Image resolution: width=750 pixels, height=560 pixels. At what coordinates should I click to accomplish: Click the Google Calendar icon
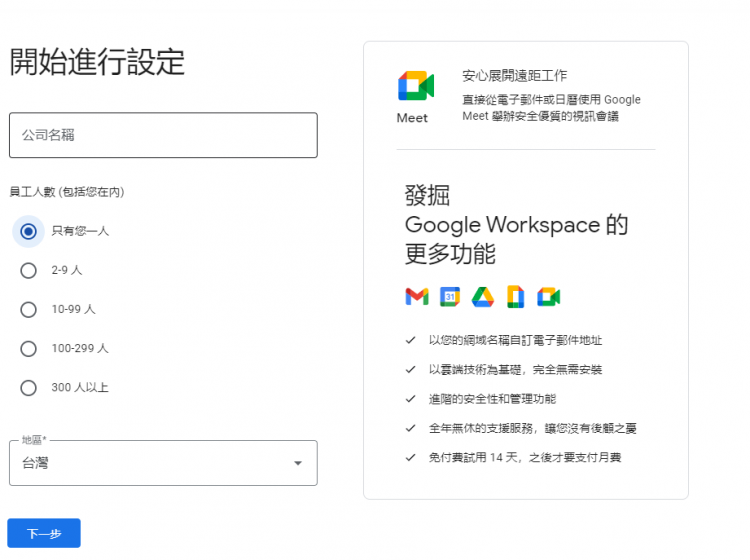click(x=450, y=296)
